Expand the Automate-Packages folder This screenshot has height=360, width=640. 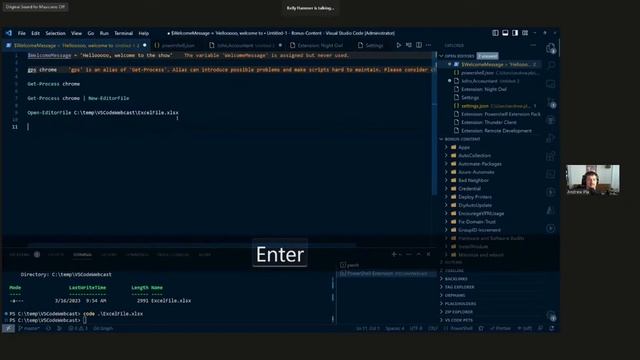pyautogui.click(x=480, y=164)
